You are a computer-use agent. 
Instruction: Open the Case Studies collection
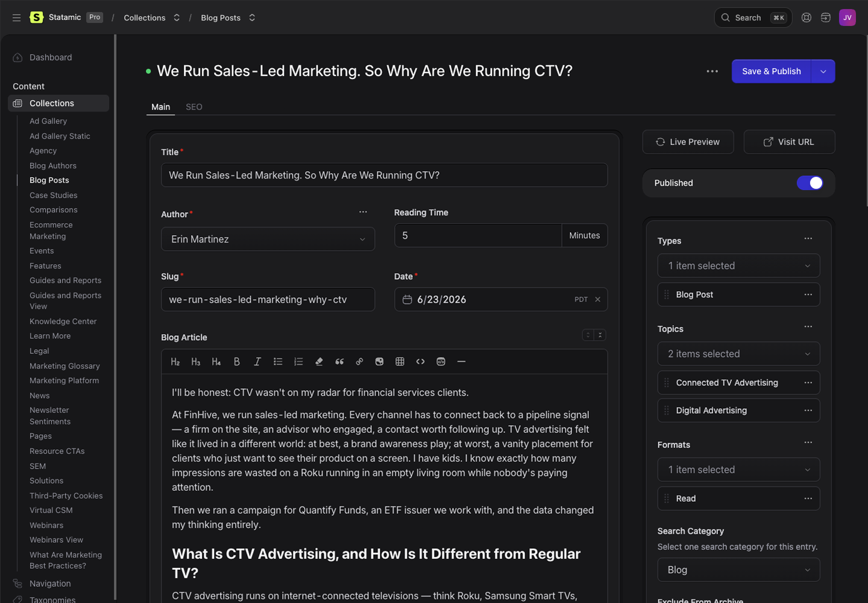point(54,195)
